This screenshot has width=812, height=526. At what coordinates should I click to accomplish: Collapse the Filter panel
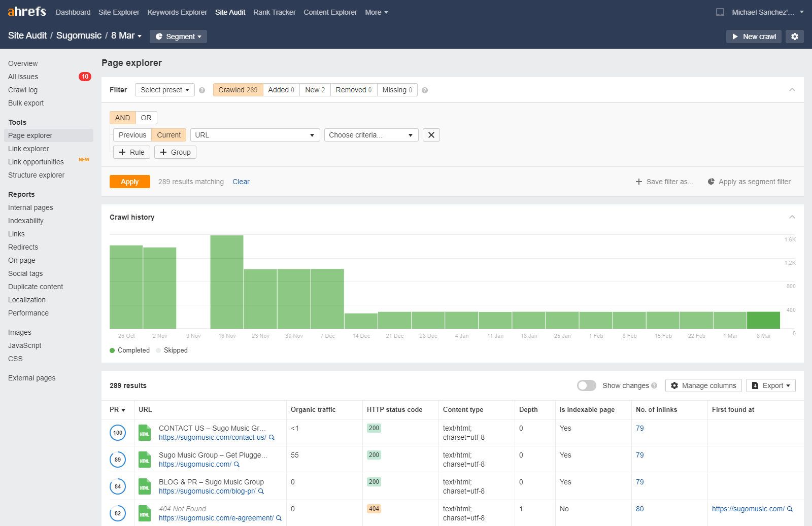pos(792,90)
